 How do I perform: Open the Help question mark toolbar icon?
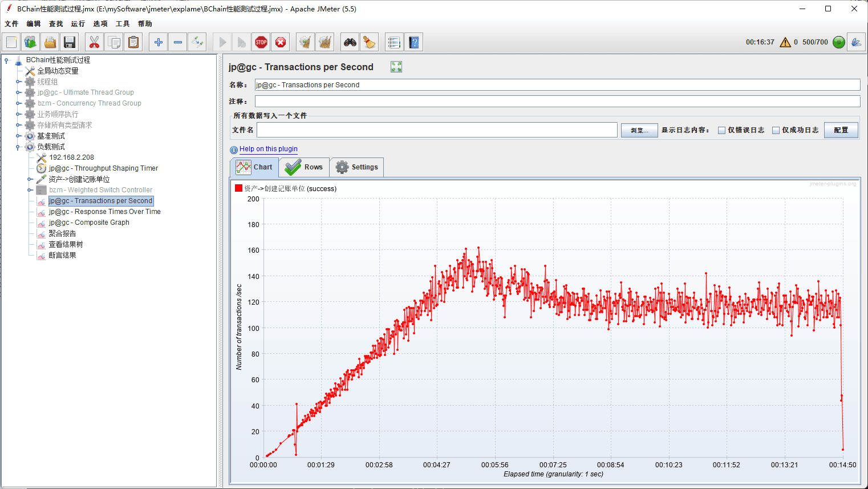coord(413,42)
